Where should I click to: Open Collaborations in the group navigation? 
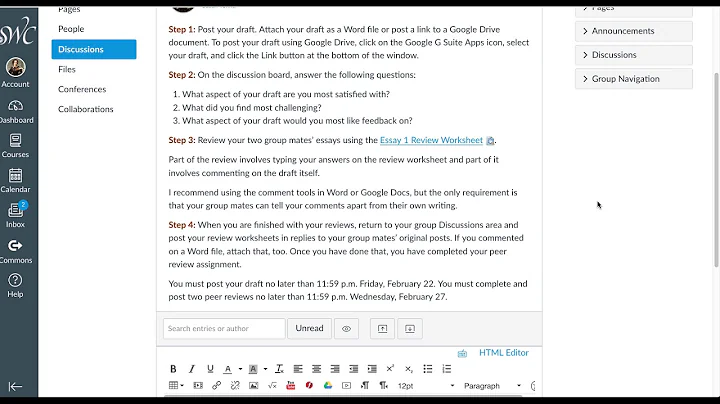pyautogui.click(x=85, y=109)
